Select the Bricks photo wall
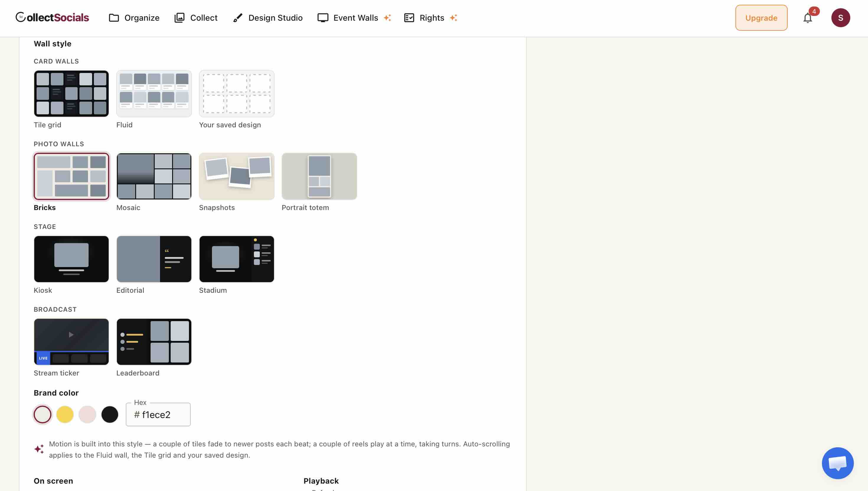This screenshot has width=868, height=491. point(71,176)
